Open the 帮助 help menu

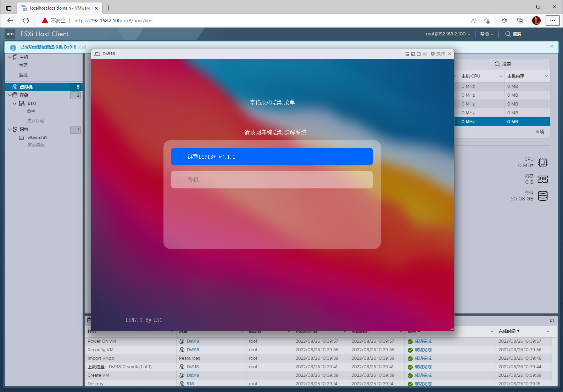(x=486, y=34)
